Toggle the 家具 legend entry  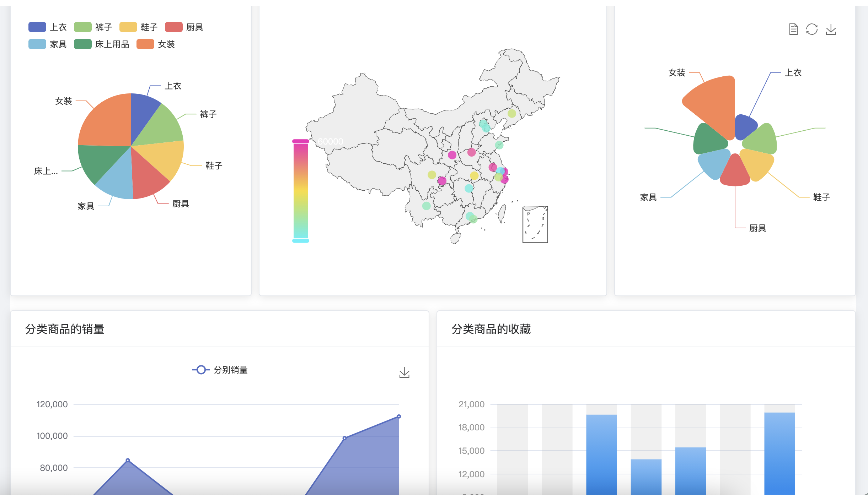[x=37, y=44]
